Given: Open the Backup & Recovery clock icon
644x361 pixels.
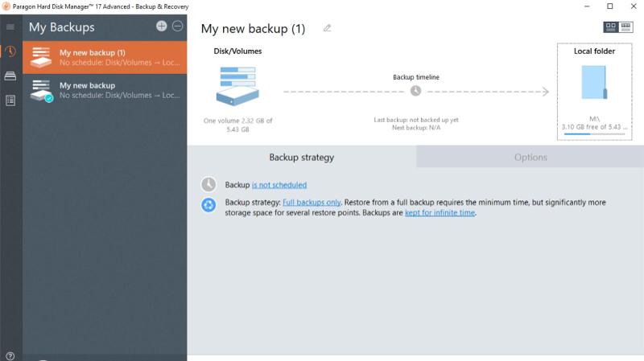Looking at the screenshot, I should 10,51.
